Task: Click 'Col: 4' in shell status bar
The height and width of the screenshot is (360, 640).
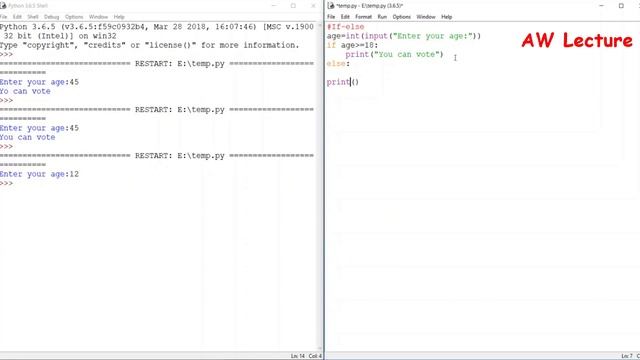Action: (x=315, y=356)
